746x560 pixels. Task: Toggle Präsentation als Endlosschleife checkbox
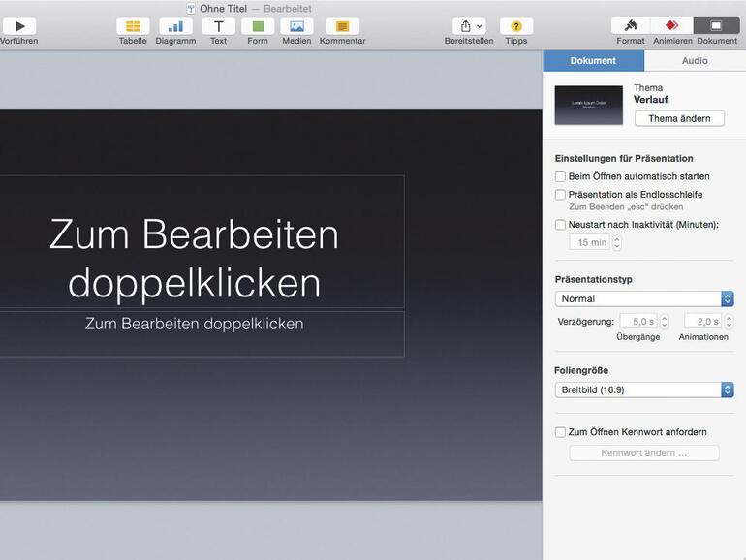click(x=560, y=195)
